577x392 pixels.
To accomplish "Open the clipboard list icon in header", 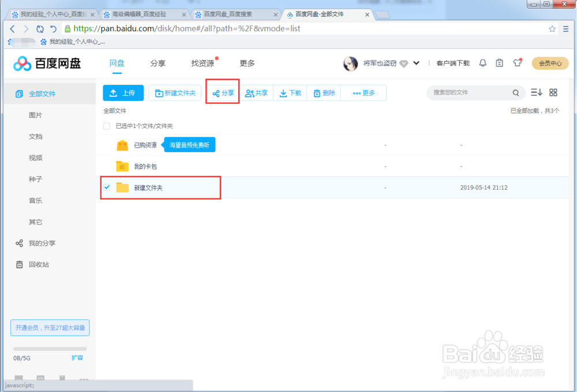I will pos(499,63).
